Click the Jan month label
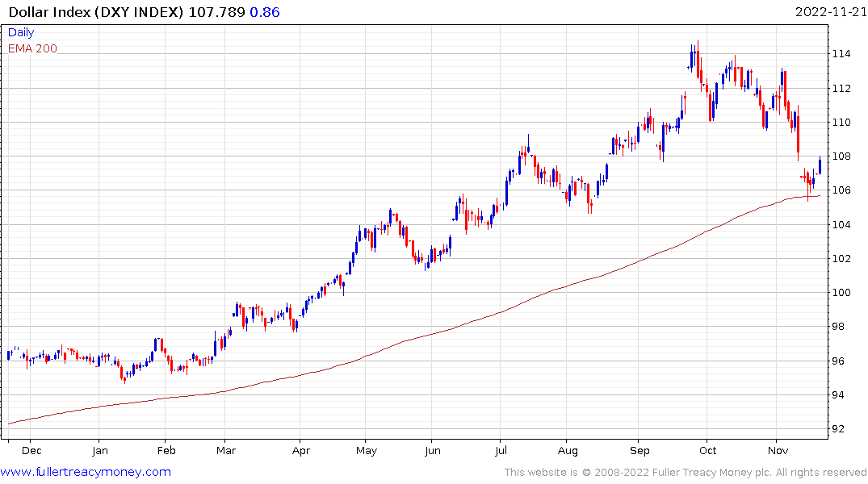868x484 pixels. tap(100, 451)
